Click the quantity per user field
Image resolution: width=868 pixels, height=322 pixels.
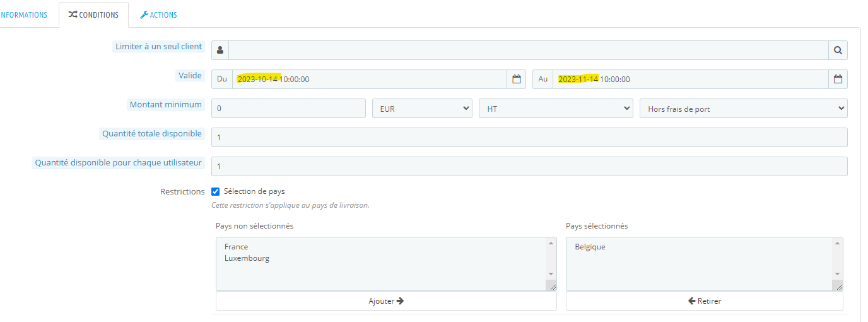point(529,166)
